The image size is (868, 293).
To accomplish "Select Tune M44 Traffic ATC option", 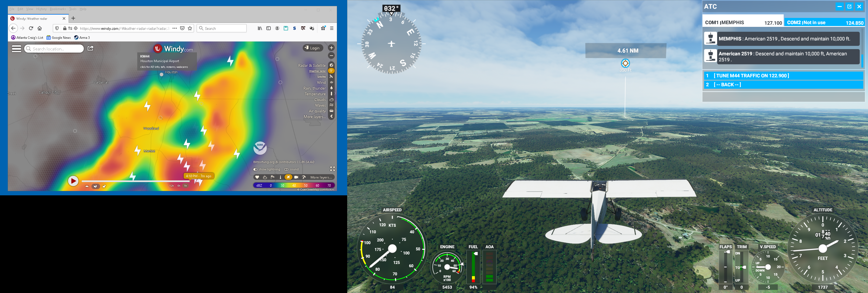I will coord(751,75).
